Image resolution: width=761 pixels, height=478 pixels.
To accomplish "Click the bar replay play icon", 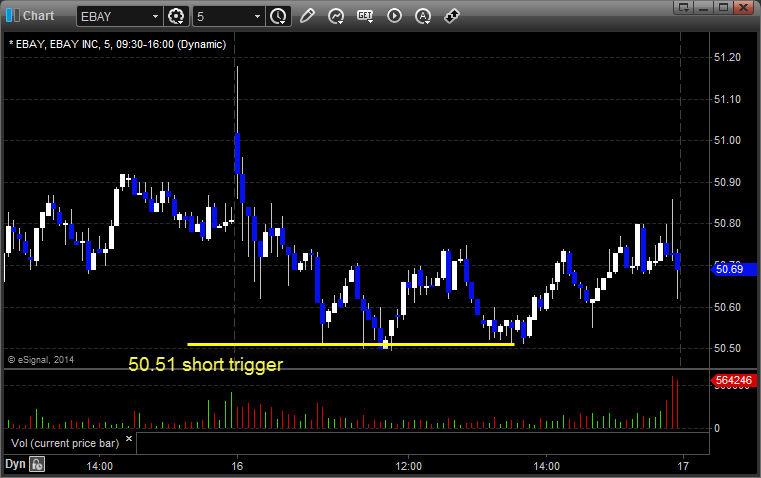I will 394,16.
